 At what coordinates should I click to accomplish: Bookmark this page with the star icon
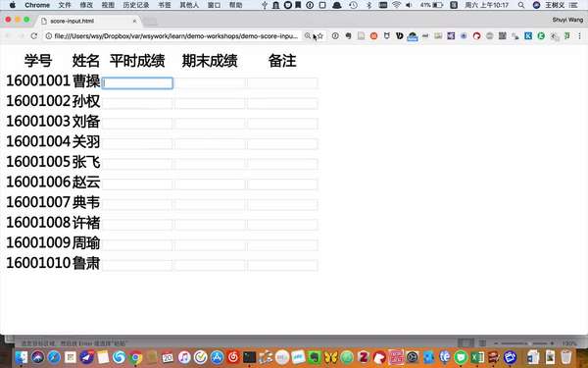pyautogui.click(x=320, y=36)
